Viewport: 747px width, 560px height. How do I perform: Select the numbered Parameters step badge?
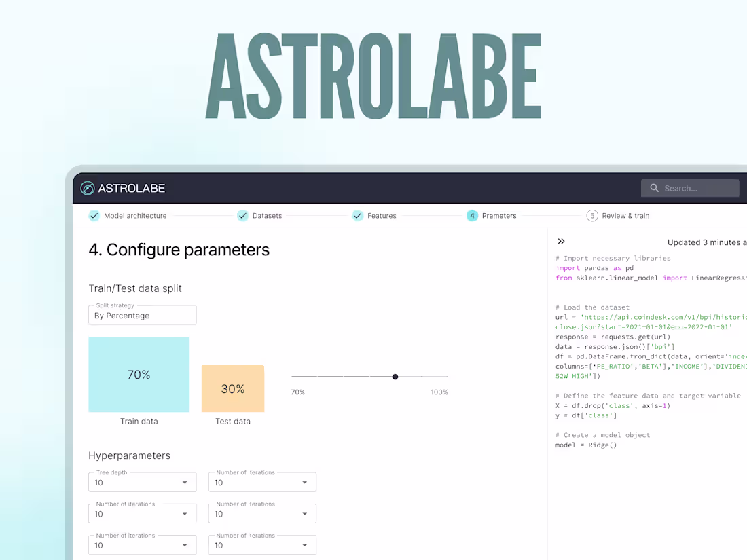(472, 215)
